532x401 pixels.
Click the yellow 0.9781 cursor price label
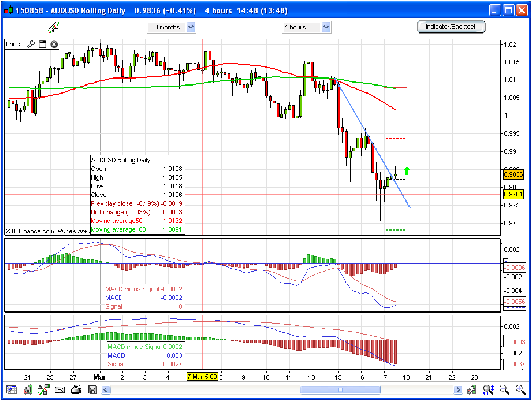click(514, 194)
